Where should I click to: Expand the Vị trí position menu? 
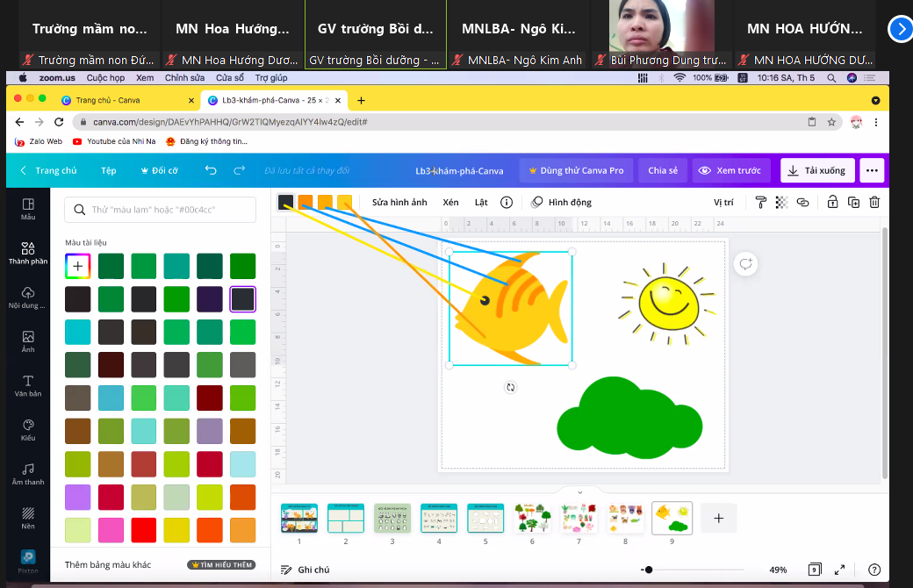point(723,203)
